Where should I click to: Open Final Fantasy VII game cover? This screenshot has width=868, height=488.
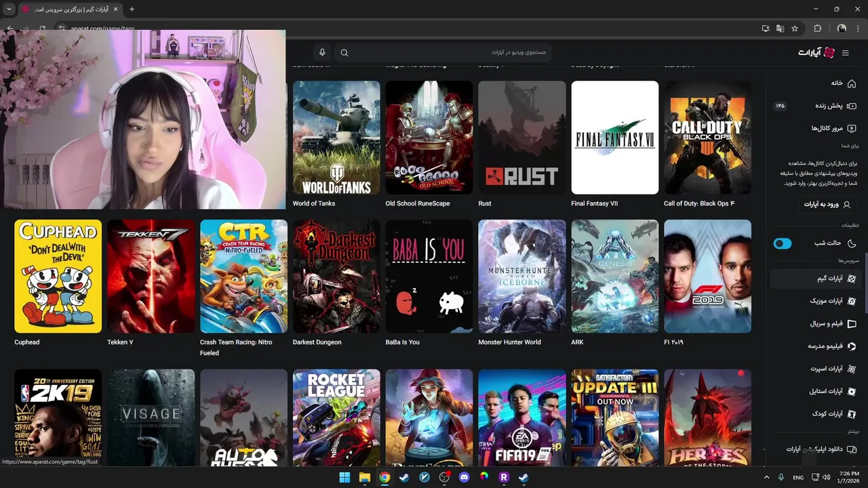[615, 138]
